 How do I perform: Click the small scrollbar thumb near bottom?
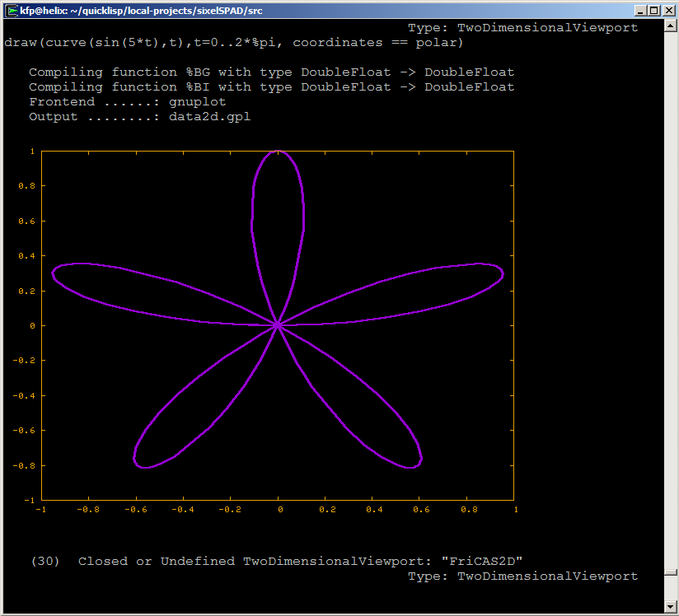[x=672, y=572]
